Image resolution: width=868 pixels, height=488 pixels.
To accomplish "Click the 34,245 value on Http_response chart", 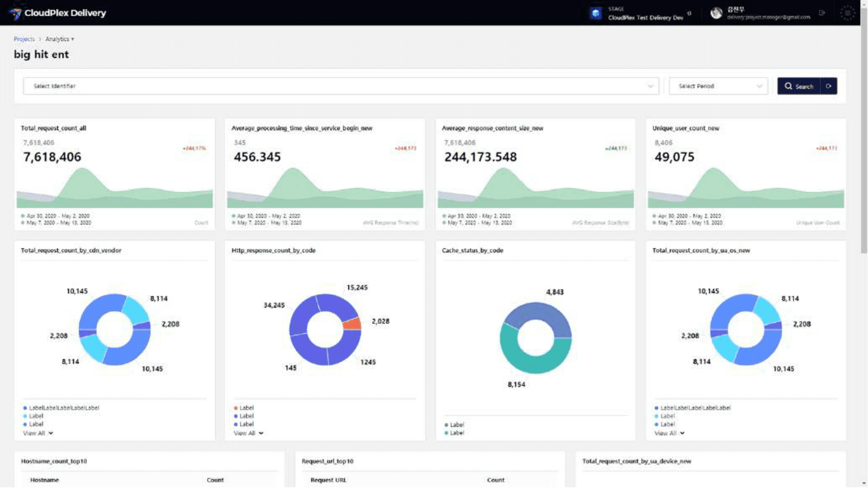I will click(x=274, y=306).
